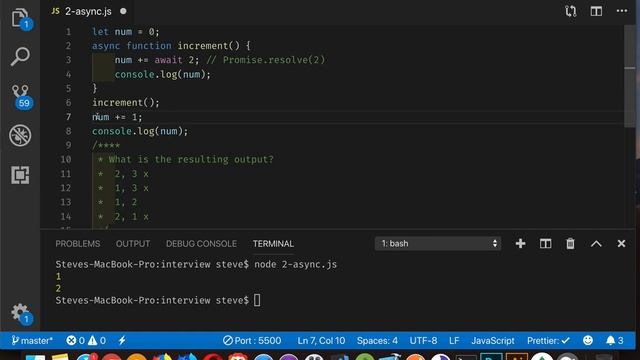Click on 'increment();' call on line 6
The width and height of the screenshot is (640, 360).
[x=126, y=102]
